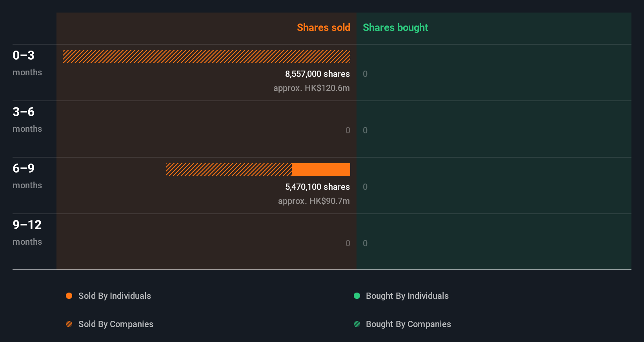644x342 pixels.
Task: Click the 5,470,100 shares value
Action: [317, 187]
